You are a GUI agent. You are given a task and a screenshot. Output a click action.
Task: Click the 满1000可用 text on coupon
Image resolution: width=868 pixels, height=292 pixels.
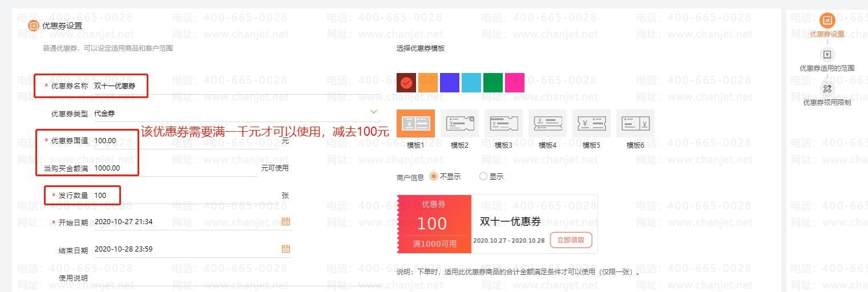point(435,244)
